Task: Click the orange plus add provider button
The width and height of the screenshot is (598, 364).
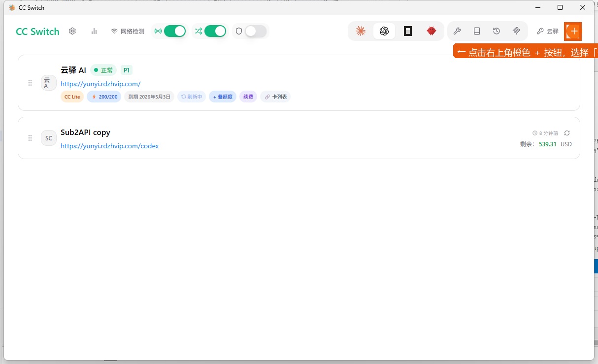Action: [573, 31]
